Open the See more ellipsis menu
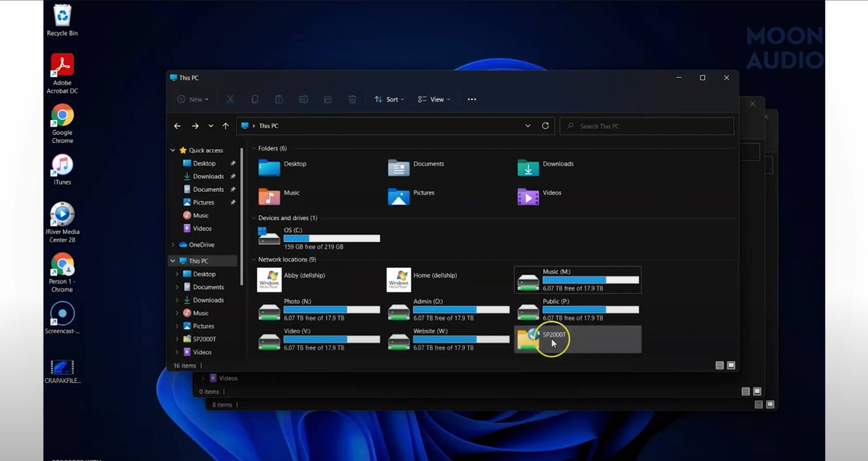Screen dimensions: 868x461 (472, 99)
